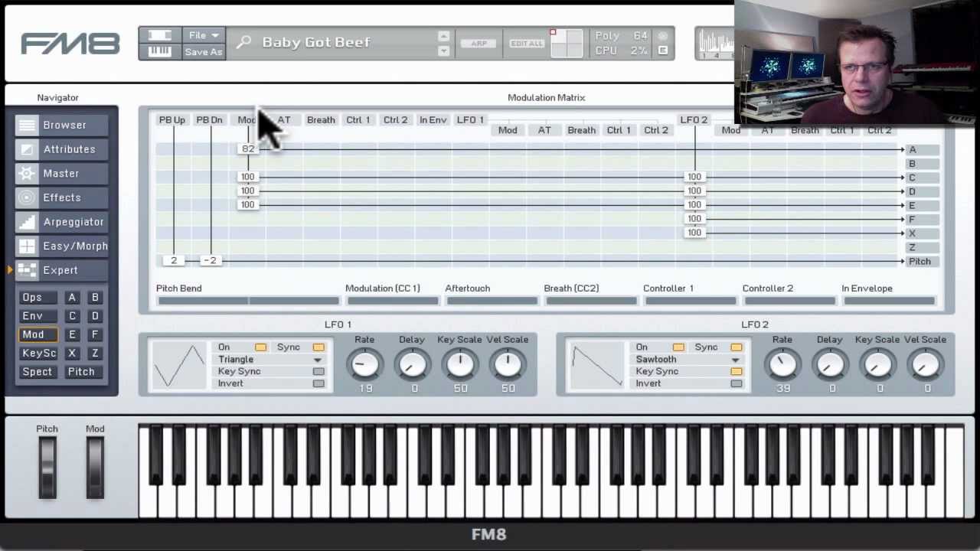Open LFO 2 Sawtooth waveform dropdown

pyautogui.click(x=688, y=360)
